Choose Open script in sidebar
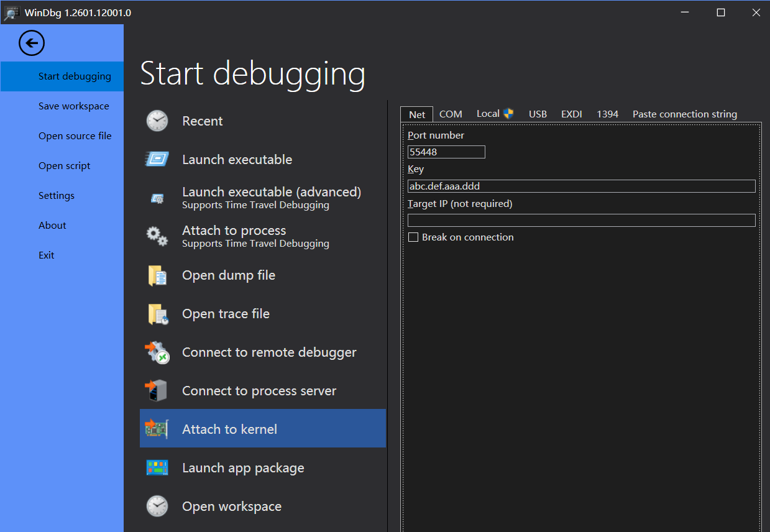The width and height of the screenshot is (770, 532). [x=62, y=166]
